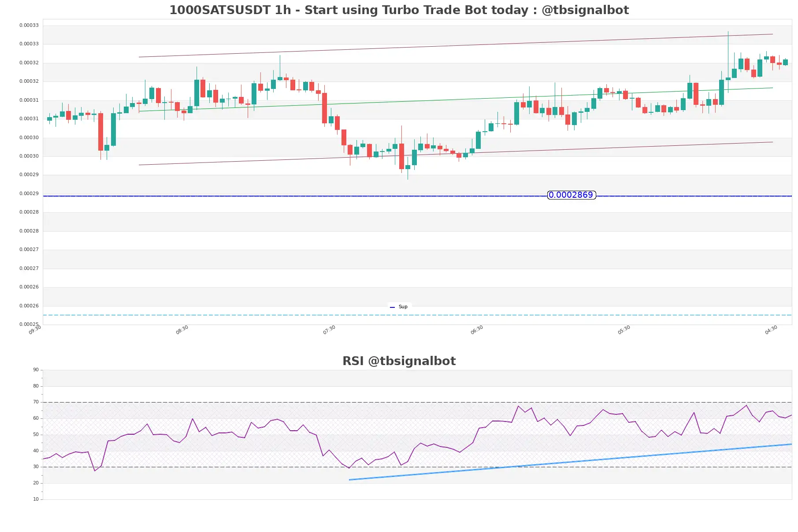Click the 05:30 time axis label

[x=624, y=330]
